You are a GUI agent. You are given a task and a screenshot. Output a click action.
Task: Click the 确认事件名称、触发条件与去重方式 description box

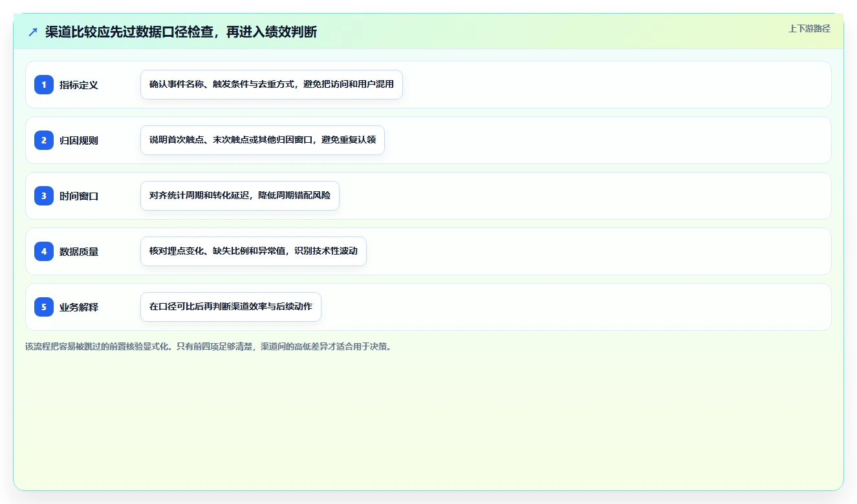(272, 85)
